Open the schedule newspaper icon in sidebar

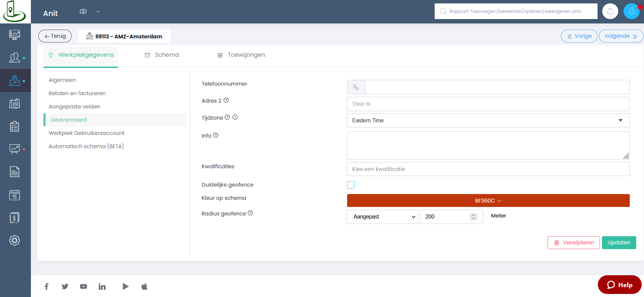(x=15, y=104)
